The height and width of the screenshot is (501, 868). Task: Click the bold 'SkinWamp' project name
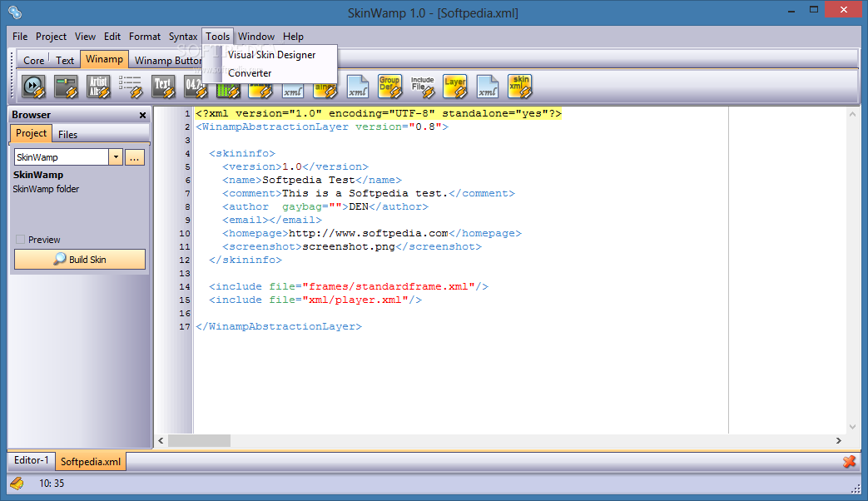(x=38, y=175)
